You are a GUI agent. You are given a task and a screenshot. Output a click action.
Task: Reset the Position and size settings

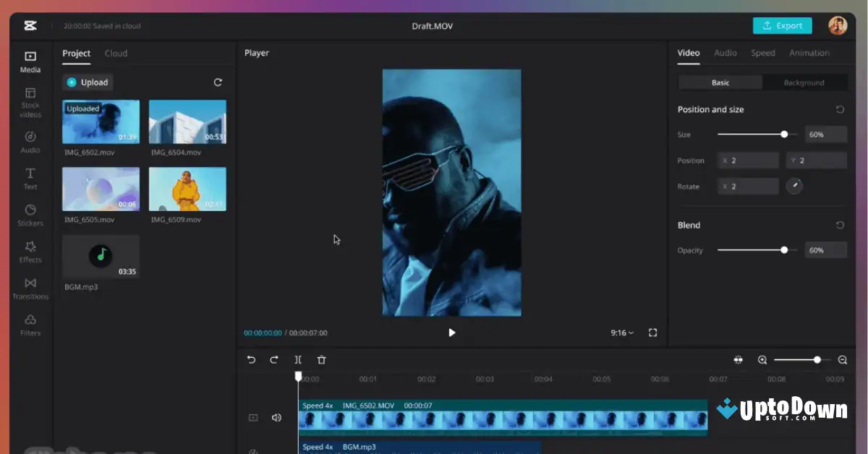click(x=840, y=109)
